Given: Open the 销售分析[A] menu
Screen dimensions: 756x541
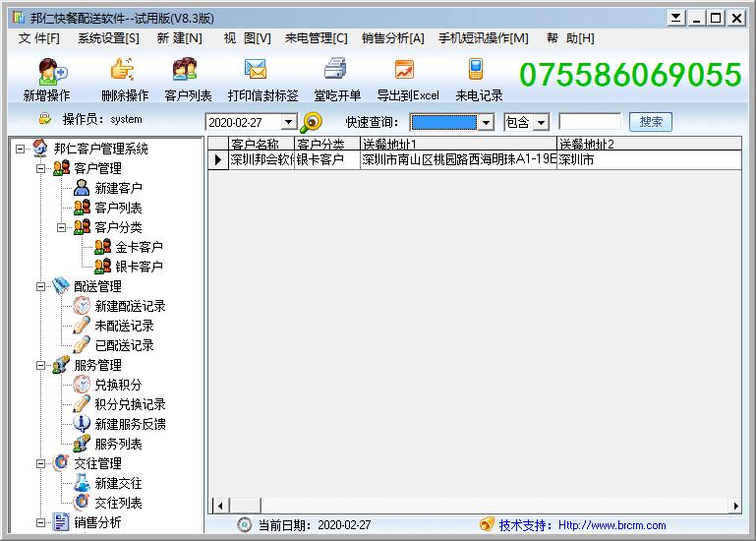Looking at the screenshot, I should [x=393, y=38].
